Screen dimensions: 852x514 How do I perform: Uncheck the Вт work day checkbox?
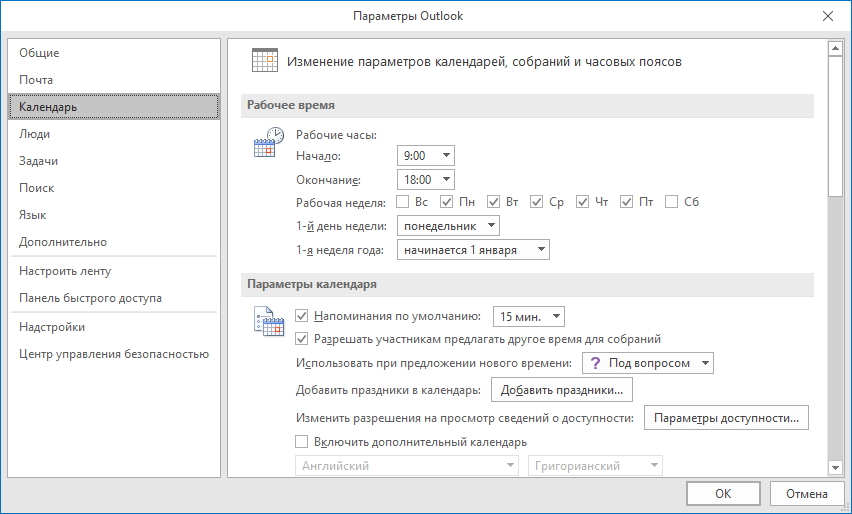(493, 202)
